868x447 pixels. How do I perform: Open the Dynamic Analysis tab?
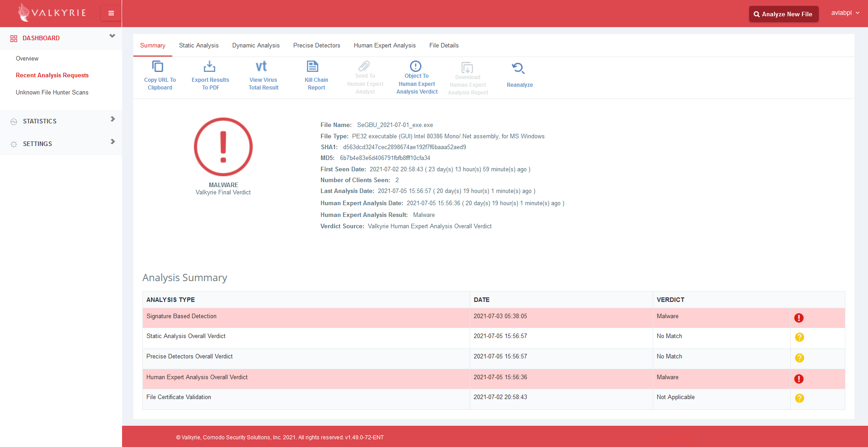[256, 45]
